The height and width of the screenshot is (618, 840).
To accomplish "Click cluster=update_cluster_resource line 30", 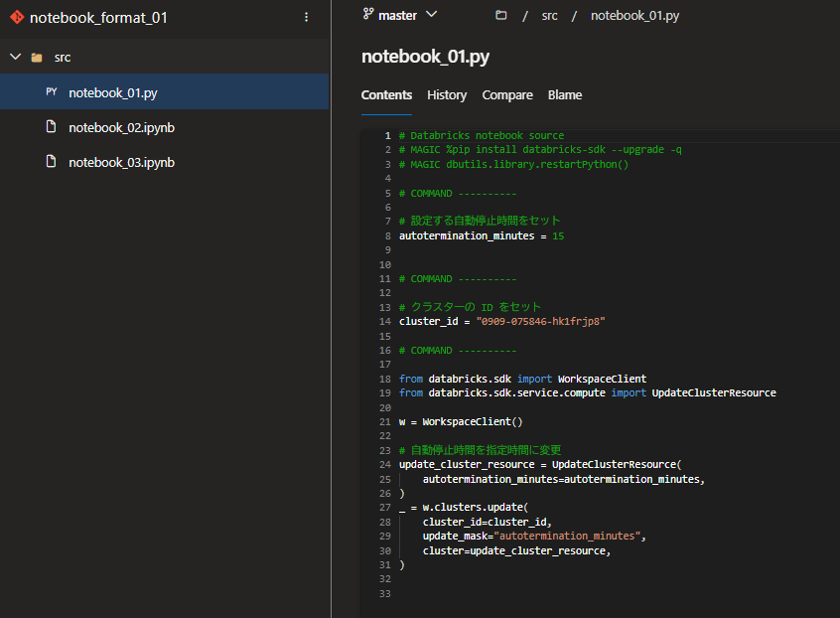I will (x=516, y=551).
